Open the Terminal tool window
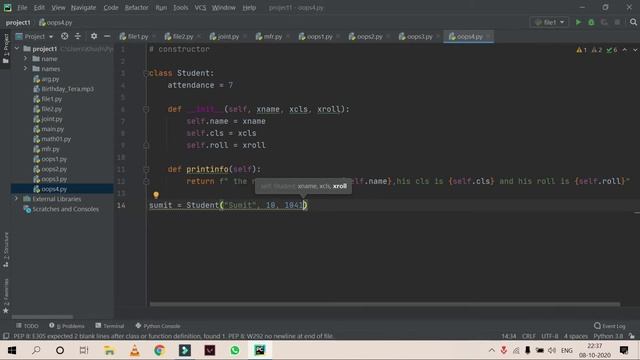640x360 pixels. tap(109, 326)
